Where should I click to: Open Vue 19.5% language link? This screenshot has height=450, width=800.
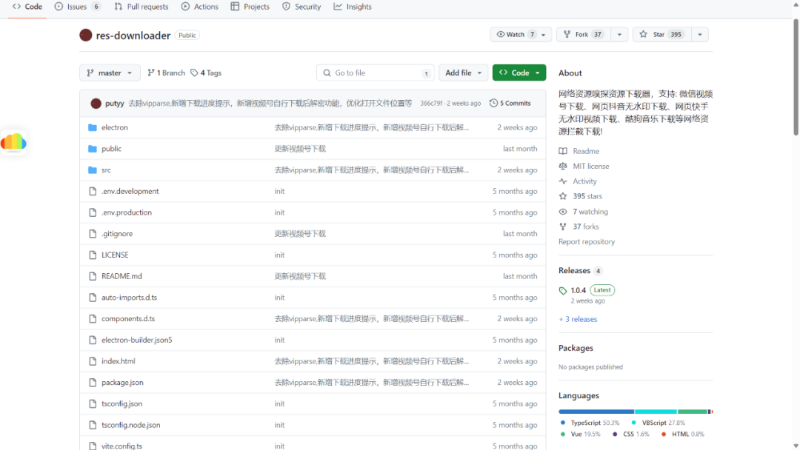[x=580, y=434]
